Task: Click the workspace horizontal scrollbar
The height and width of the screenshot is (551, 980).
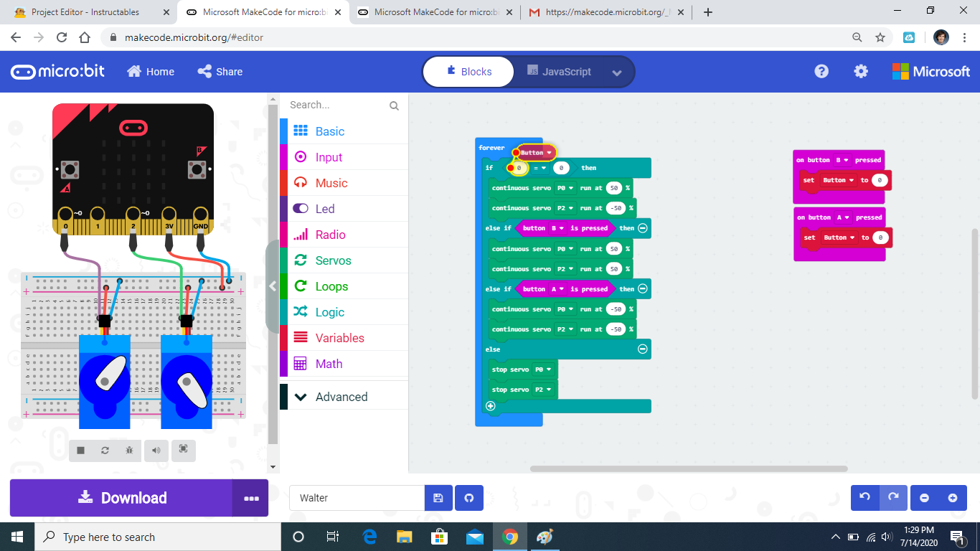Action: point(689,468)
